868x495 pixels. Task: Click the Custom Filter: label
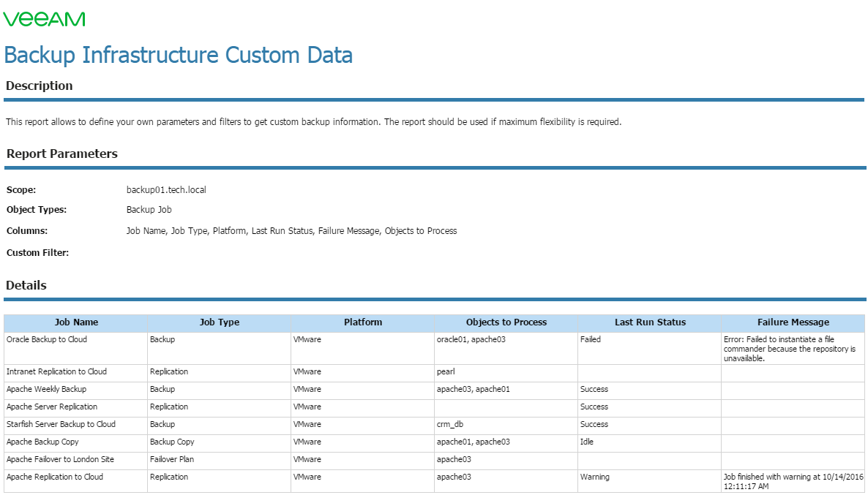point(37,253)
